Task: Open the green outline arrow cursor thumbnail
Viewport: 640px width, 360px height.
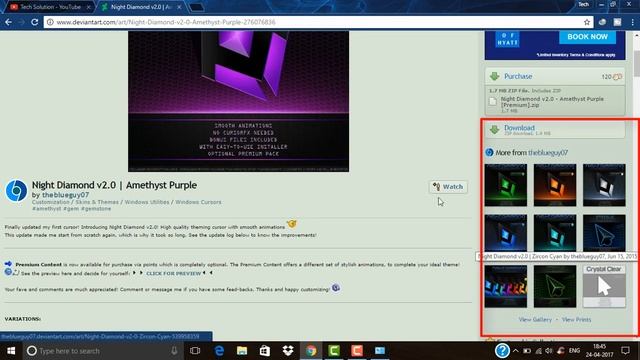Action: tap(555, 287)
